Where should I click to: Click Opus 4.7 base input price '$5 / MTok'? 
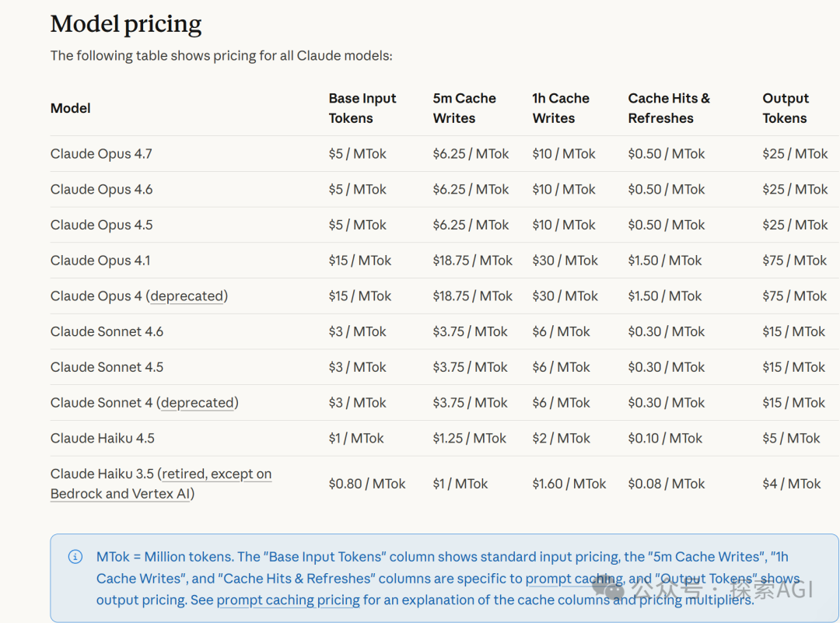[x=357, y=154]
